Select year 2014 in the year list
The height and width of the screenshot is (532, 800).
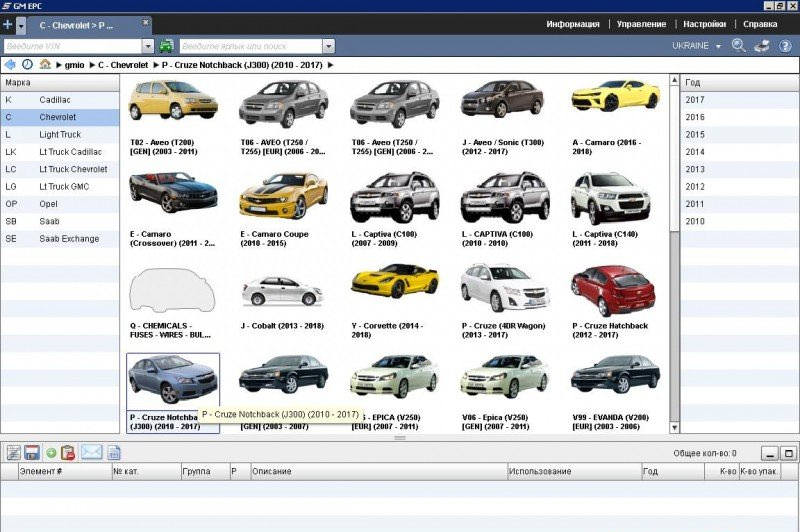click(695, 152)
